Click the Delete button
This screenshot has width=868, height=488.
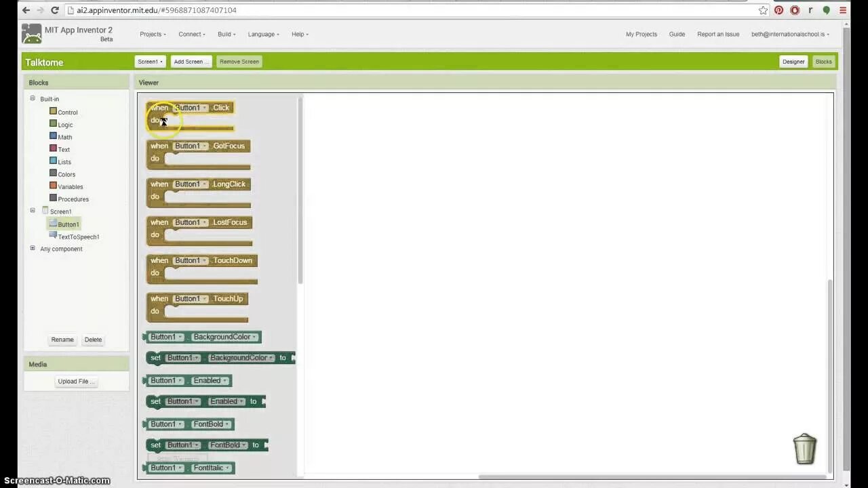click(x=93, y=340)
